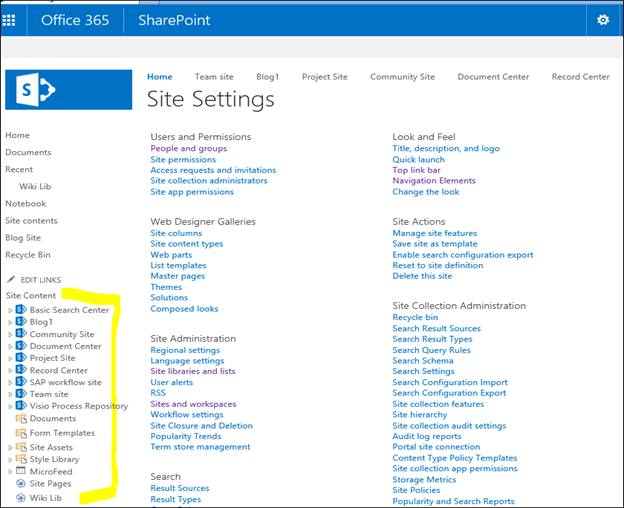Click the Site collection features link
624x508 pixels.
pyautogui.click(x=438, y=404)
